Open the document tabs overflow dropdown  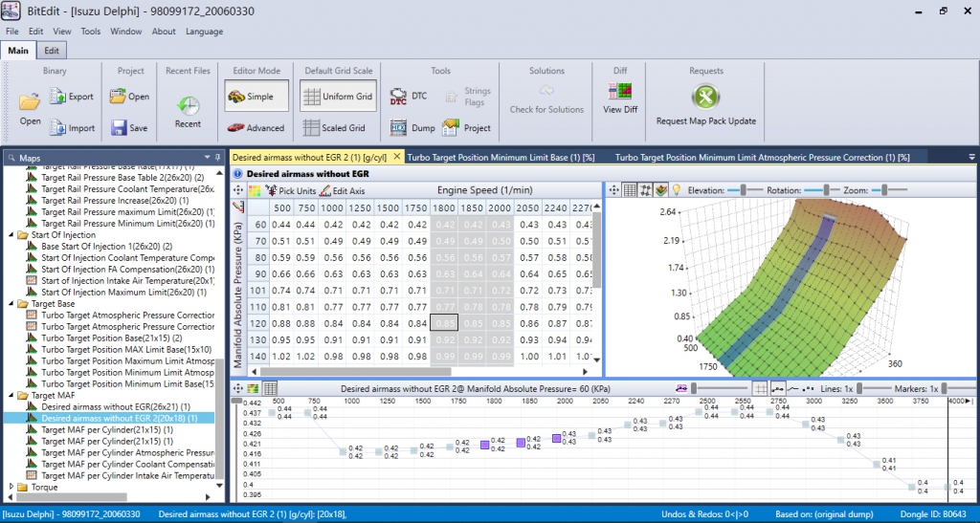tap(971, 157)
